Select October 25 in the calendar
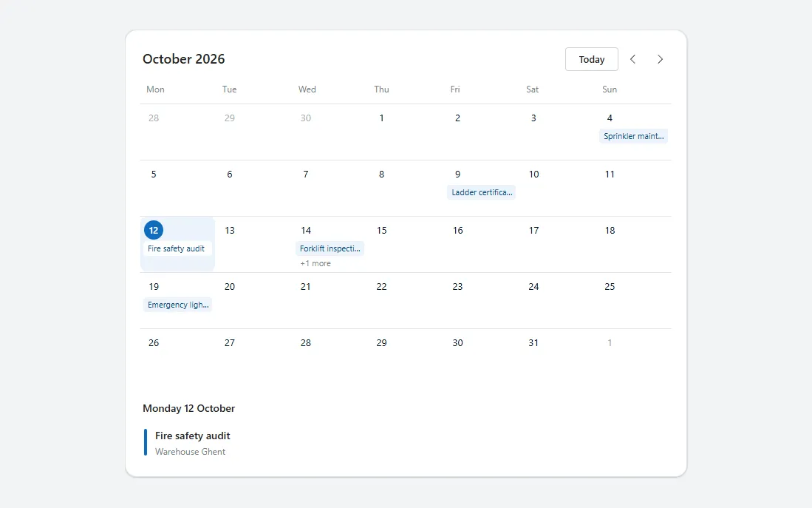Viewport: 812px width, 508px height. click(610, 287)
